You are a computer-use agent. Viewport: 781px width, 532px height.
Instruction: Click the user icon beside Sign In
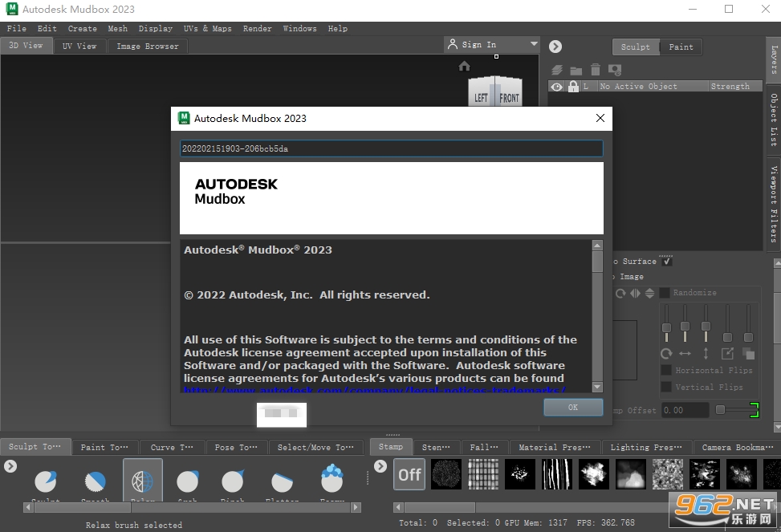coord(452,44)
